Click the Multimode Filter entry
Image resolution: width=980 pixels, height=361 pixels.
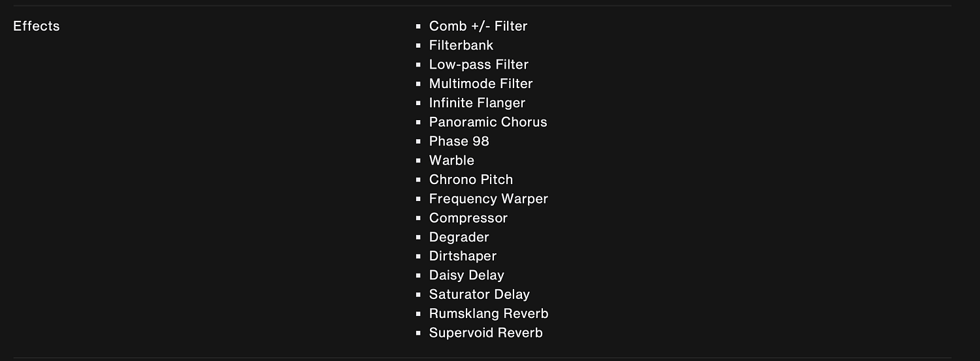(481, 84)
